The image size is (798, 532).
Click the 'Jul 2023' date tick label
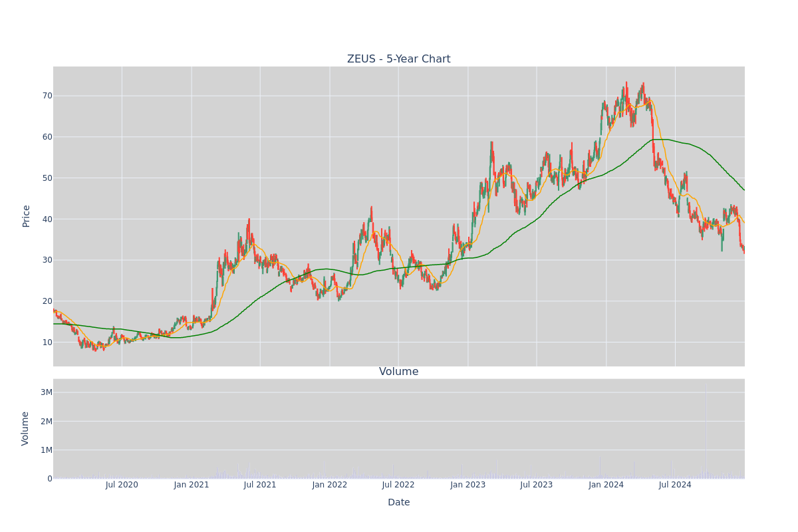537,485
